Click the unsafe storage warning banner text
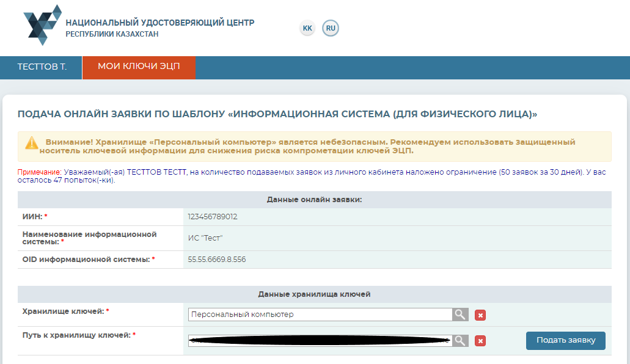The image size is (630, 364). (310, 146)
